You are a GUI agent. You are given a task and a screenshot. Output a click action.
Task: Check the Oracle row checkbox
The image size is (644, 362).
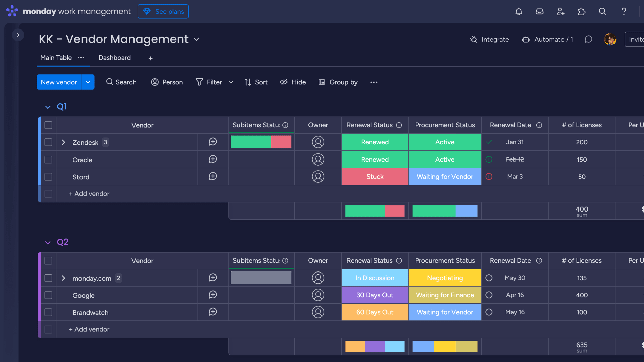(x=48, y=160)
